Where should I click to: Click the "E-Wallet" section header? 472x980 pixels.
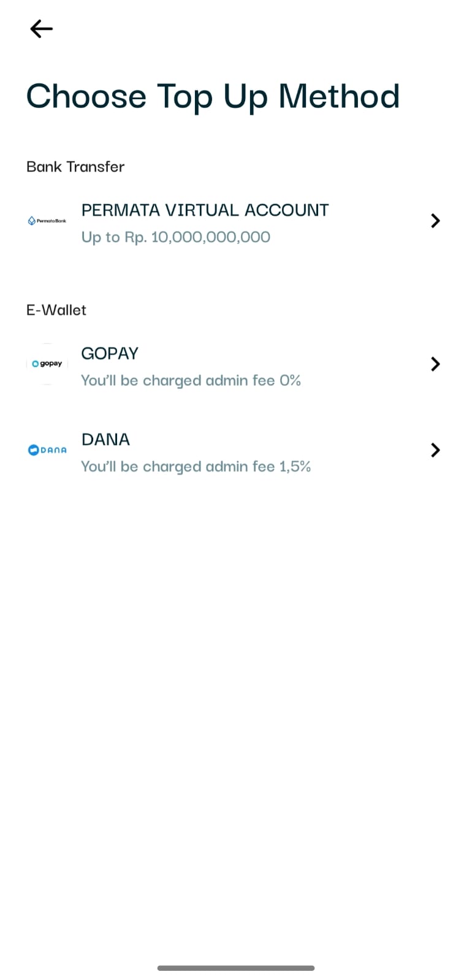pos(56,310)
